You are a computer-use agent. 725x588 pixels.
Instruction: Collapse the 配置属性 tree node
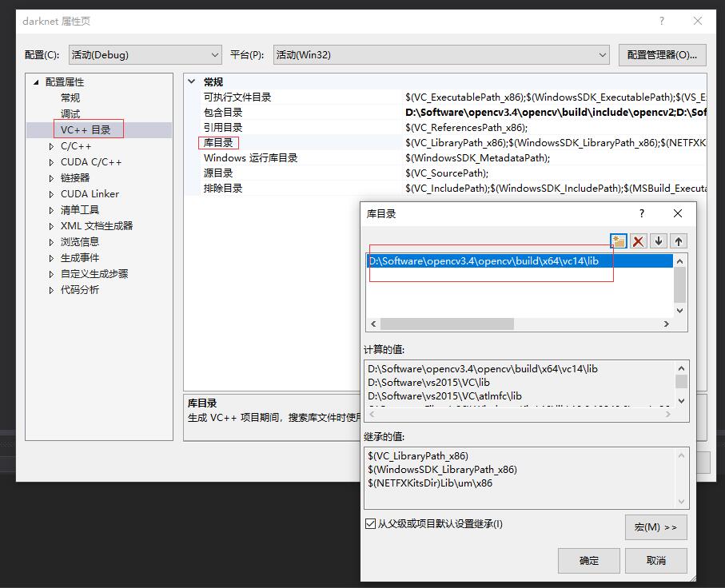(35, 81)
